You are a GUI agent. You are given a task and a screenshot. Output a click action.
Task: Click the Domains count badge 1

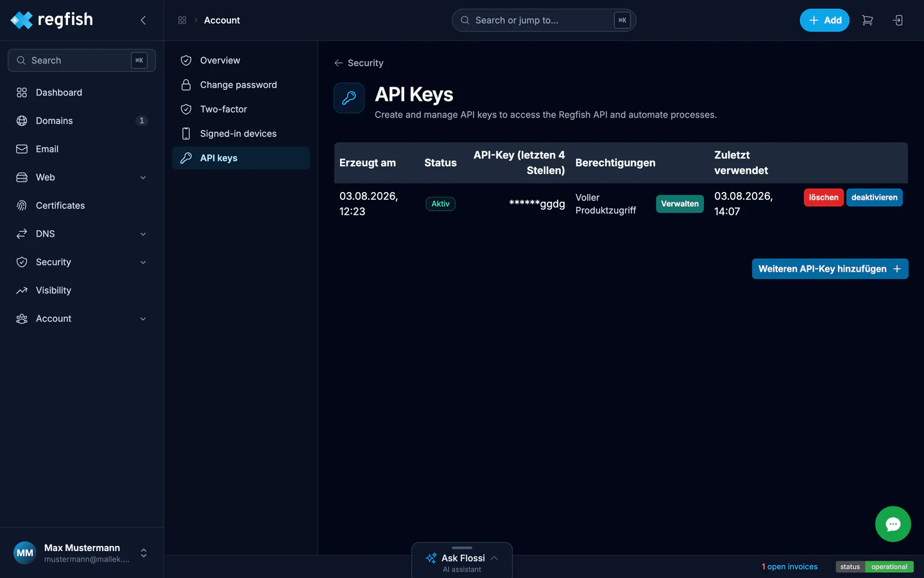pyautogui.click(x=142, y=121)
